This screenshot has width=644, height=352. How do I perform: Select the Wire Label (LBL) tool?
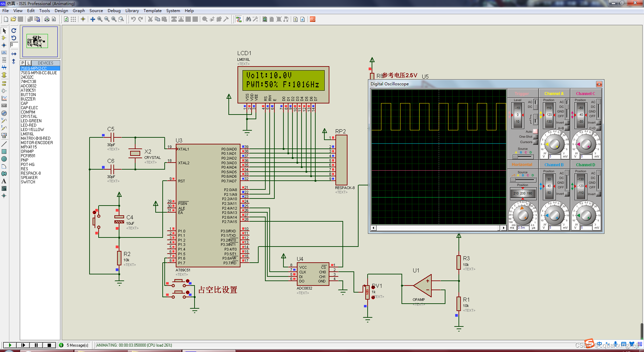[4, 53]
